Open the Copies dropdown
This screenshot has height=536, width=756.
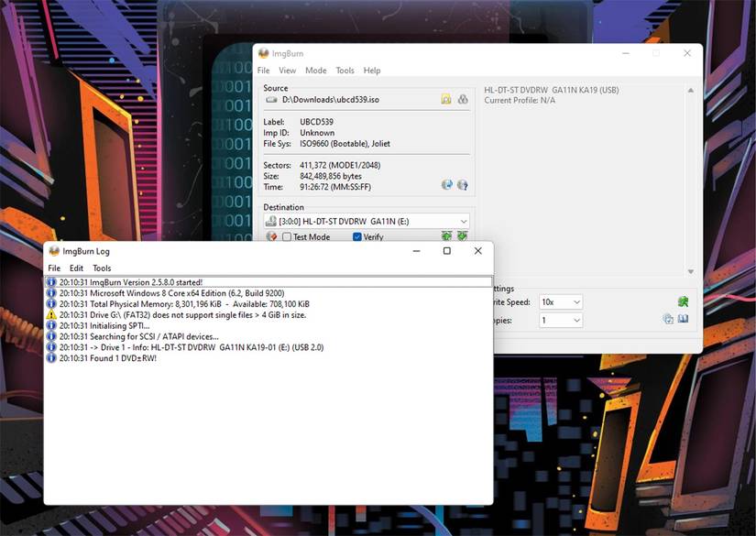click(x=561, y=320)
